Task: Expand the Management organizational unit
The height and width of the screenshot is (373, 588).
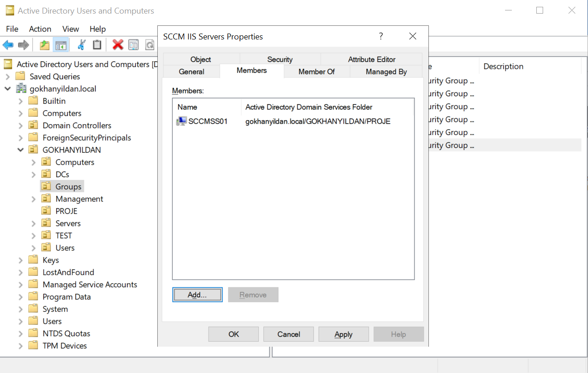Action: coord(33,199)
